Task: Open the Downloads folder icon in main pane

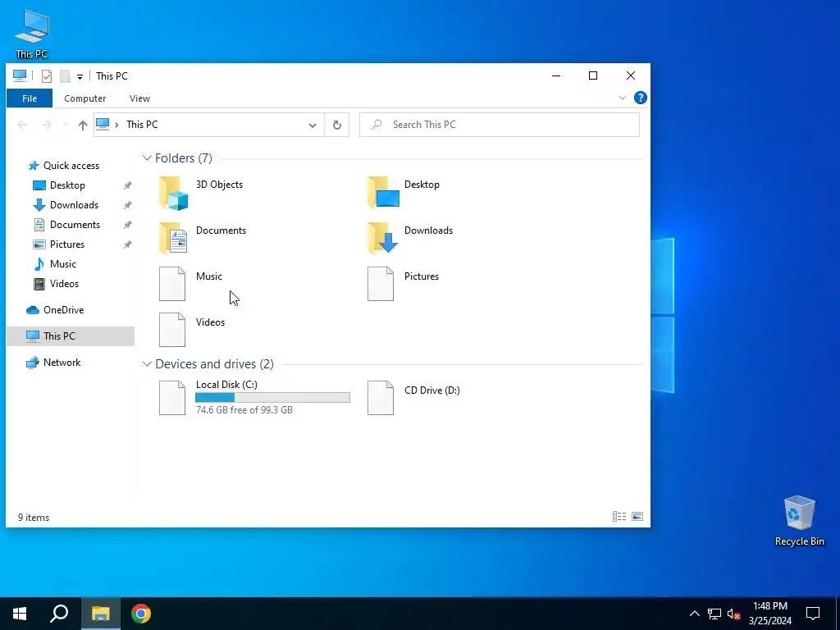Action: [382, 239]
